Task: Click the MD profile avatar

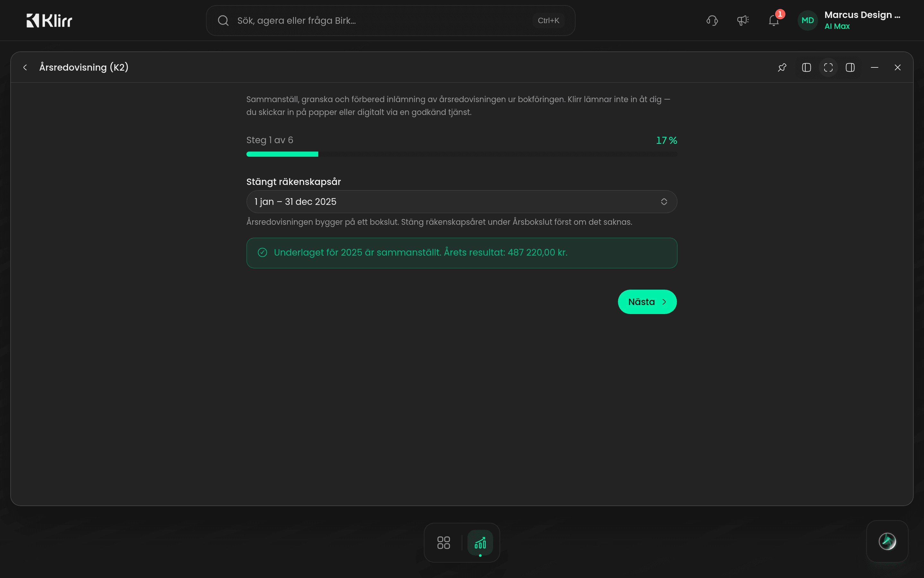Action: [808, 21]
